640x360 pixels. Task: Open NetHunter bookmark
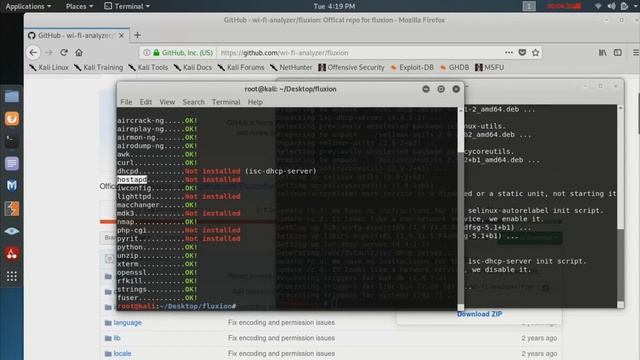pyautogui.click(x=291, y=67)
